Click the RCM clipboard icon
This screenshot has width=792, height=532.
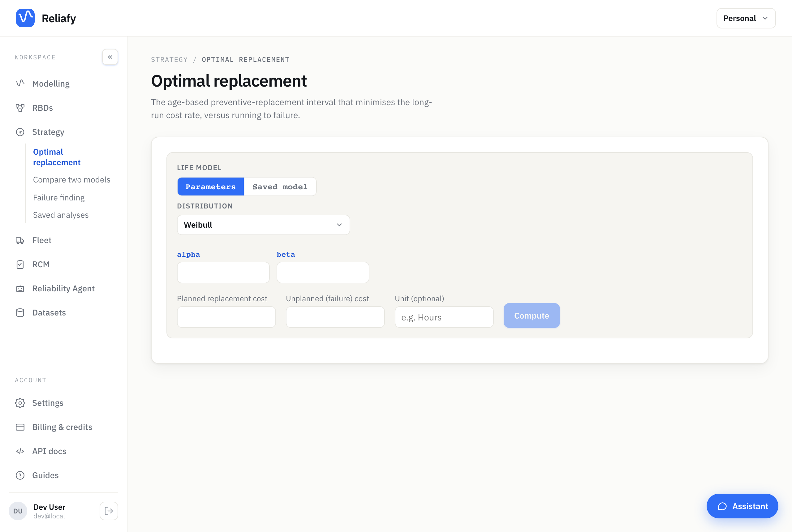pos(20,264)
